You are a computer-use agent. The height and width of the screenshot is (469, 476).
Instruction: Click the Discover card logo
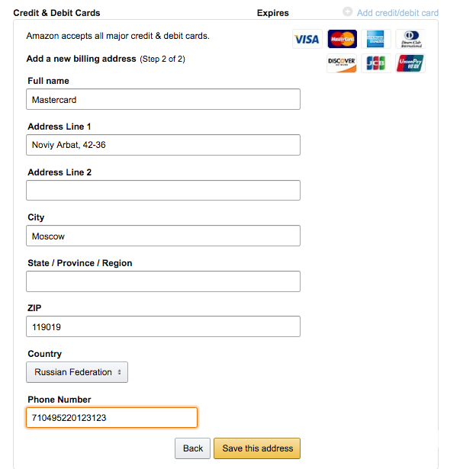(x=342, y=63)
